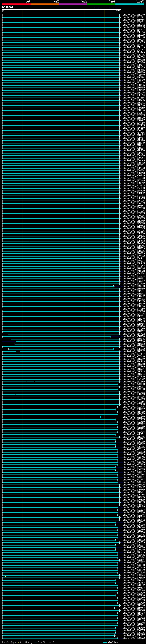Click the short alignment bar for UniRef100_C0Z2H0
This screenshot has height=644, width=146.
(x=52, y=417)
